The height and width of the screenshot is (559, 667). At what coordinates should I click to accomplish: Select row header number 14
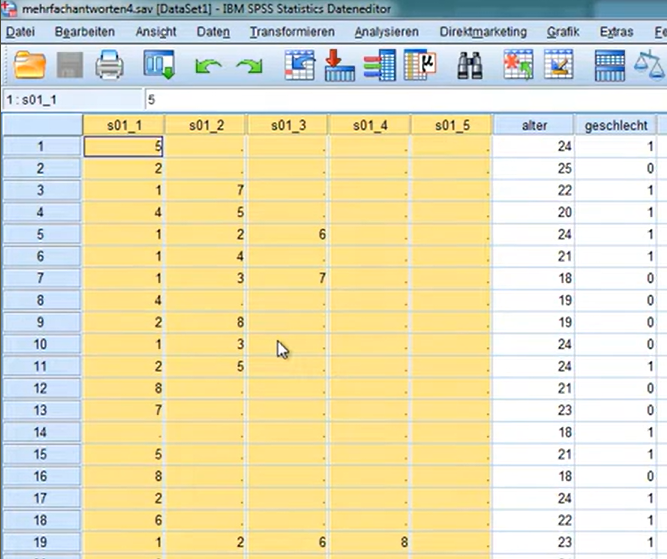tap(41, 431)
